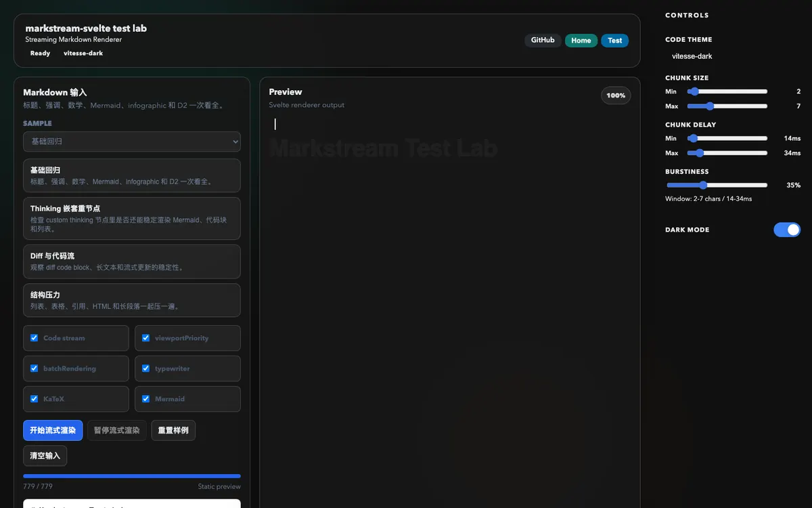Screen dimensions: 812x508
Task: Click the Markstream Test Lab preview heading
Action: 383,148
